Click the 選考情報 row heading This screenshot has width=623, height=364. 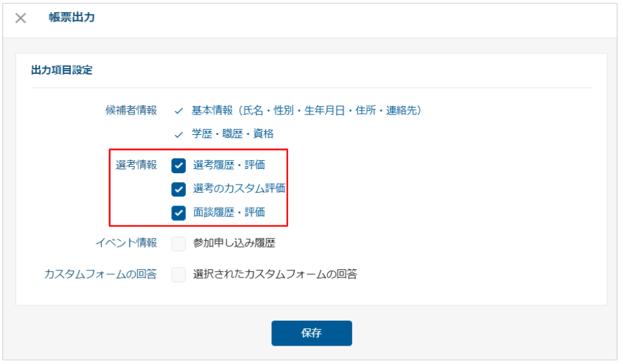coord(136,165)
